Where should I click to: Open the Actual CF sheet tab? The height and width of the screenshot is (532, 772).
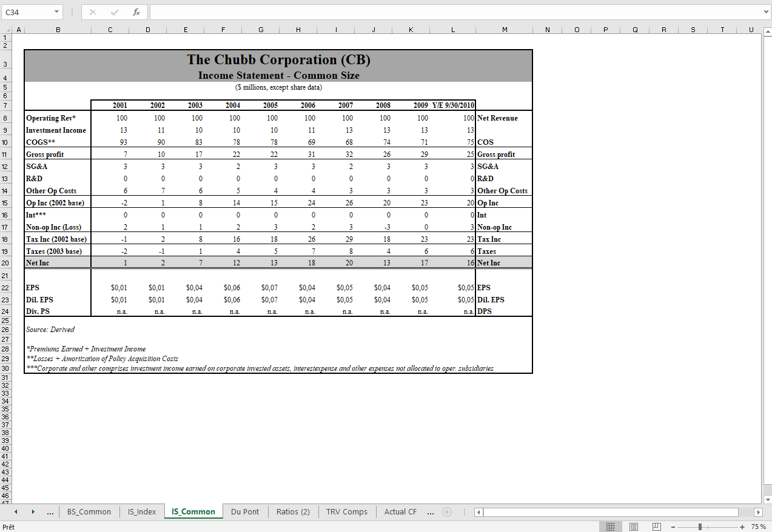coord(400,512)
